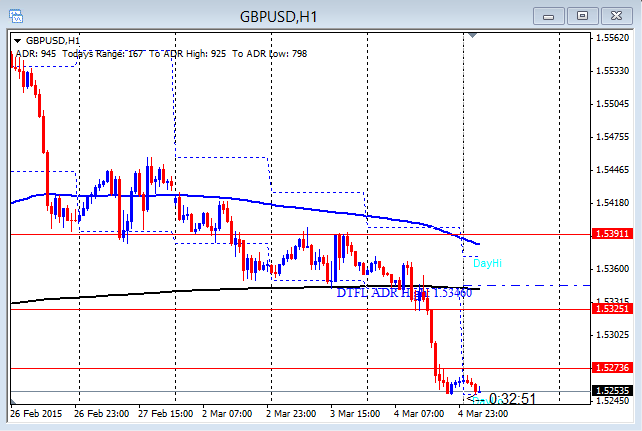
Task: Select the 1.52736 red price level label
Action: point(612,368)
